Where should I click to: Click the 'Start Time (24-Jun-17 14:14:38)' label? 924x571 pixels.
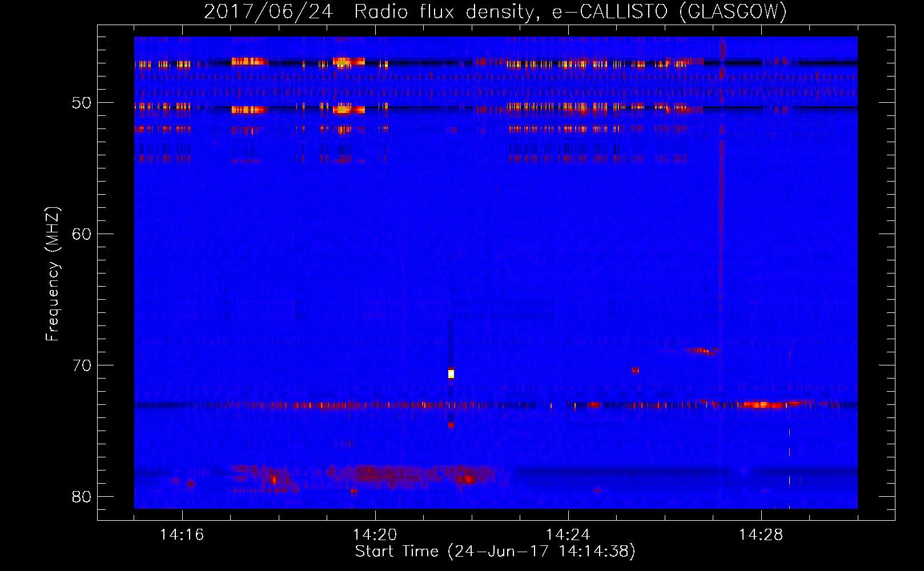point(495,552)
